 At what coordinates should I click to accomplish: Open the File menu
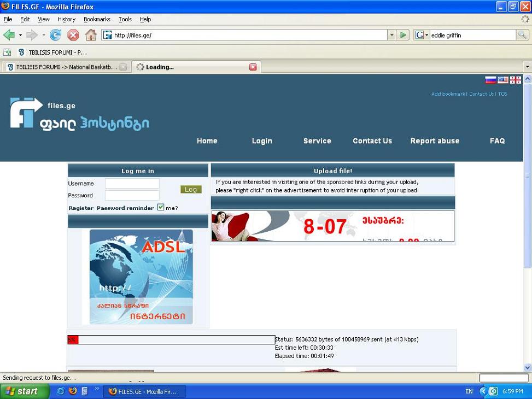[x=8, y=19]
